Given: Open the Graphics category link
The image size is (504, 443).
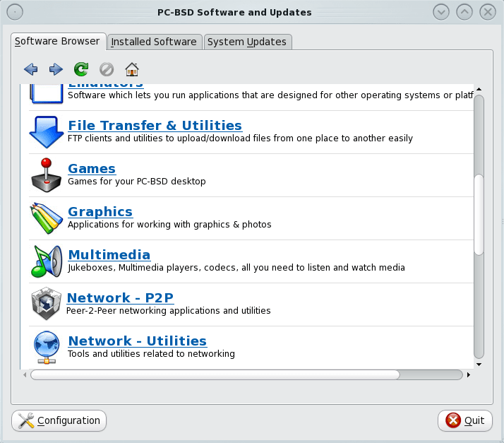Looking at the screenshot, I should [x=100, y=212].
